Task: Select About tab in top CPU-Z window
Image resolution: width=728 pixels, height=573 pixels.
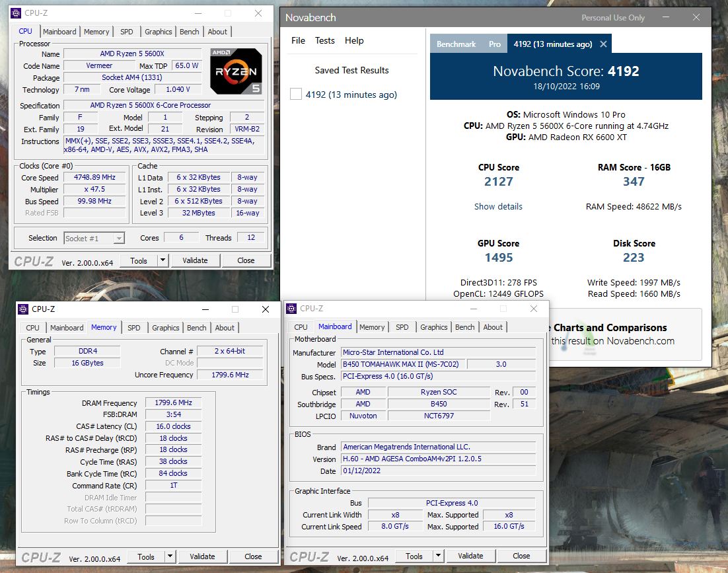Action: point(217,32)
